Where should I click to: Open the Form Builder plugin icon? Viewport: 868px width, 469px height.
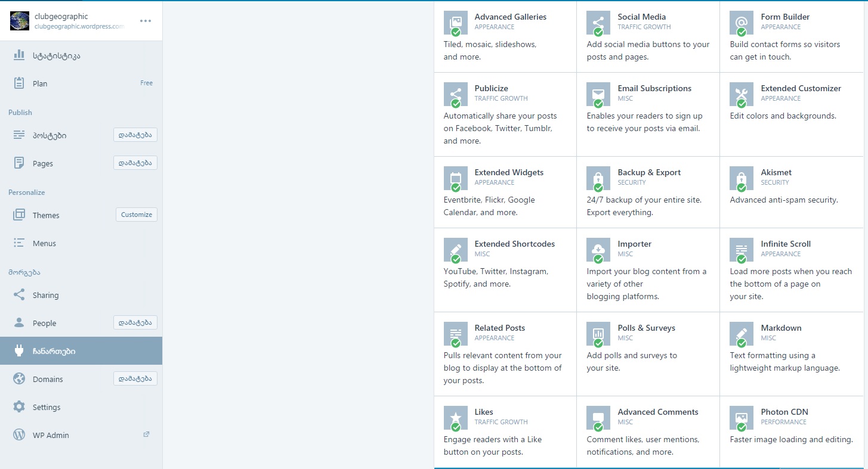(x=742, y=23)
